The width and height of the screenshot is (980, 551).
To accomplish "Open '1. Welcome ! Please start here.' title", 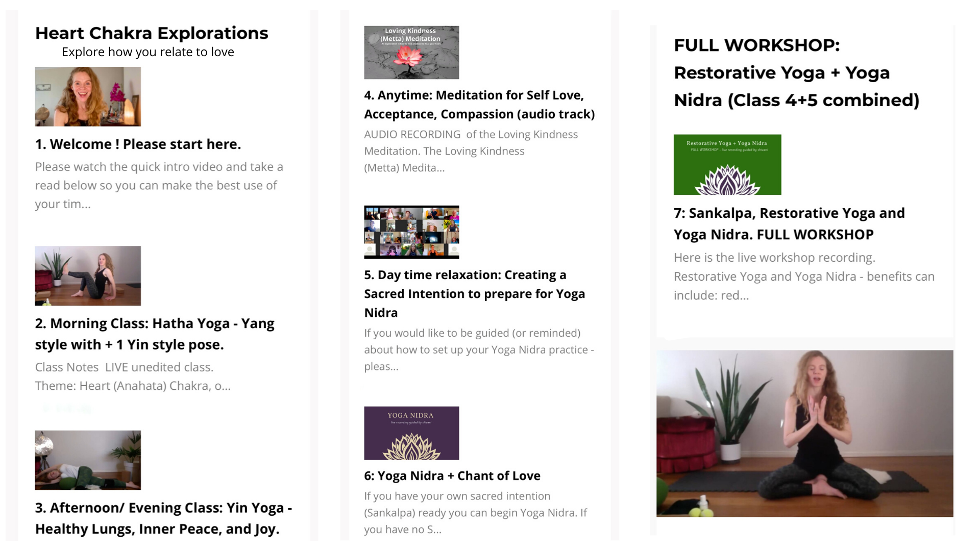I will pos(138,144).
